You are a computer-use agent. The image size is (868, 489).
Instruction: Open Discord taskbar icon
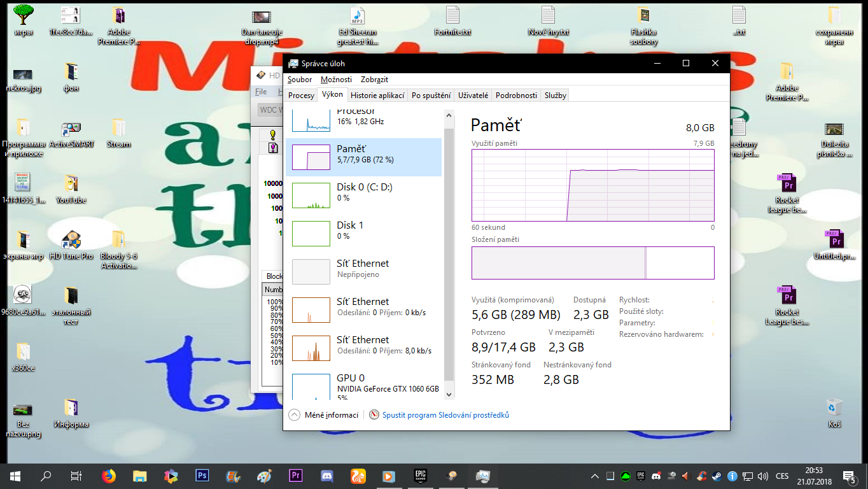[327, 476]
